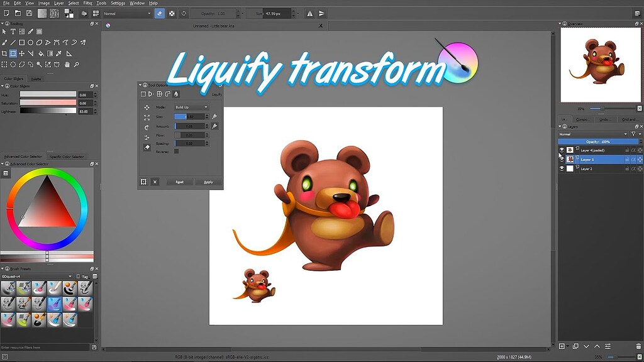Select the Crop tool in the Toolbox
Screen dimensions: 644x362
click(4, 53)
